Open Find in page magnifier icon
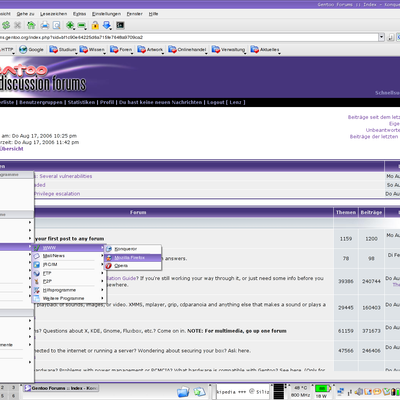 (57, 25)
